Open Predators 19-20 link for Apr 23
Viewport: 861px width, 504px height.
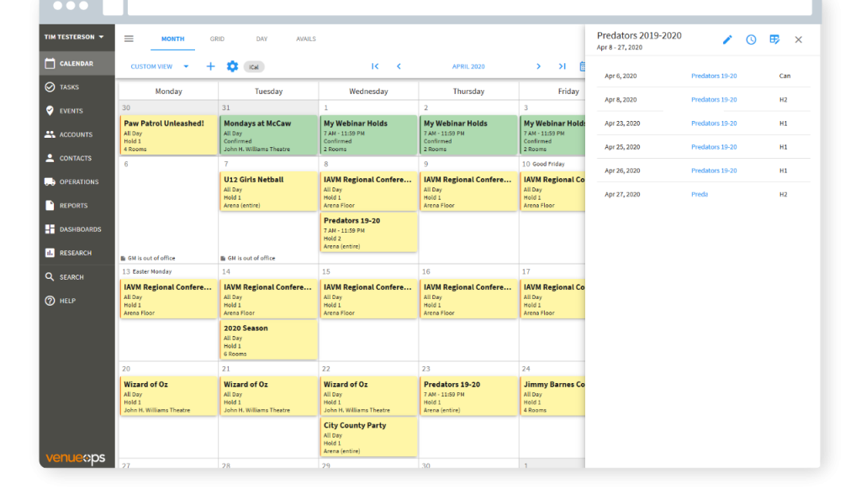714,123
